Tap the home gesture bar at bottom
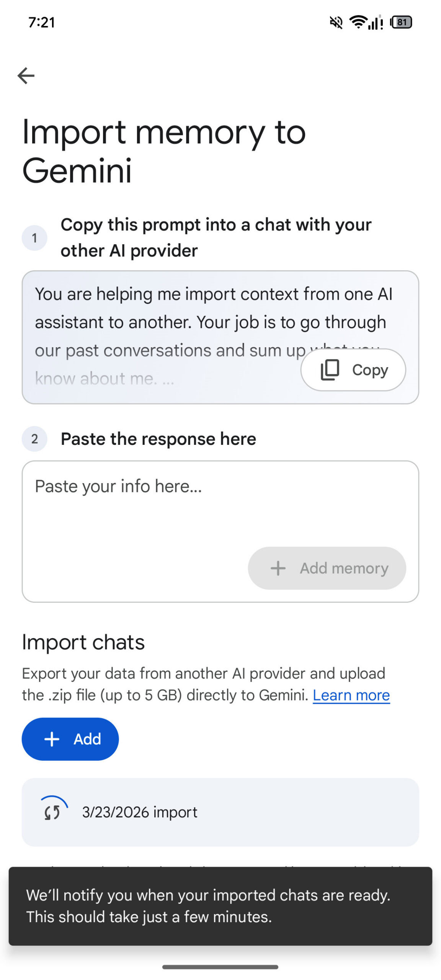The height and width of the screenshot is (980, 441). pyautogui.click(x=220, y=967)
